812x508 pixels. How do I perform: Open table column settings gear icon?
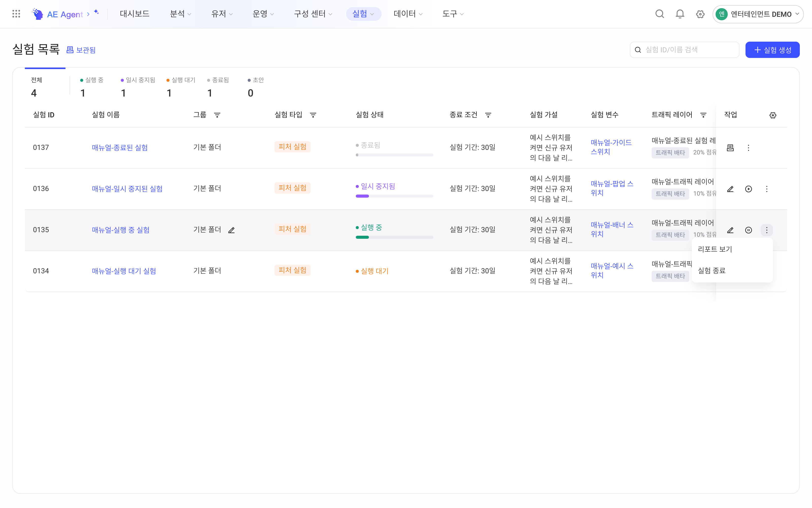point(773,115)
